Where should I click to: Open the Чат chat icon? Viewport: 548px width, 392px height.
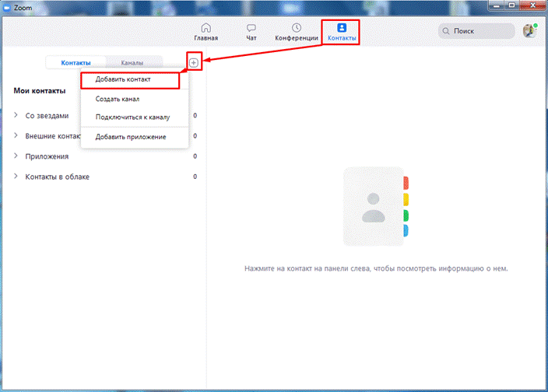[x=251, y=28]
